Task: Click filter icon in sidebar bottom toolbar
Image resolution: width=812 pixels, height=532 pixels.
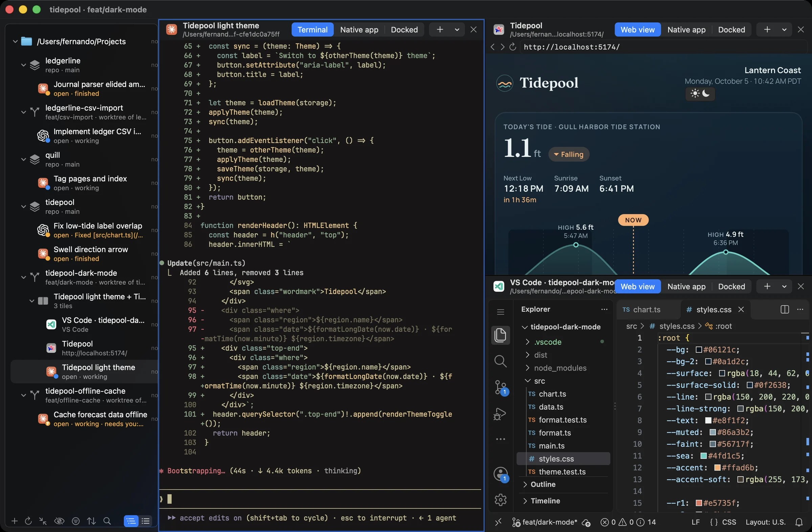Action: (76, 521)
